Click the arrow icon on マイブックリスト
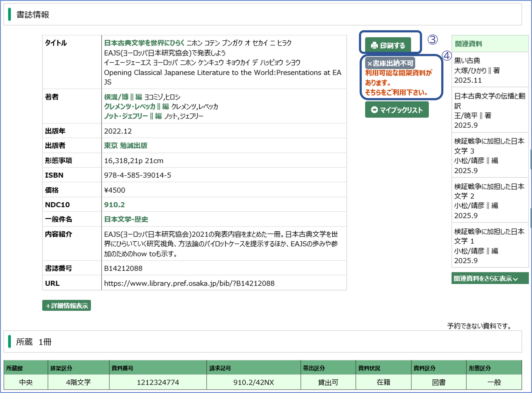This screenshot has width=532, height=393. click(374, 110)
